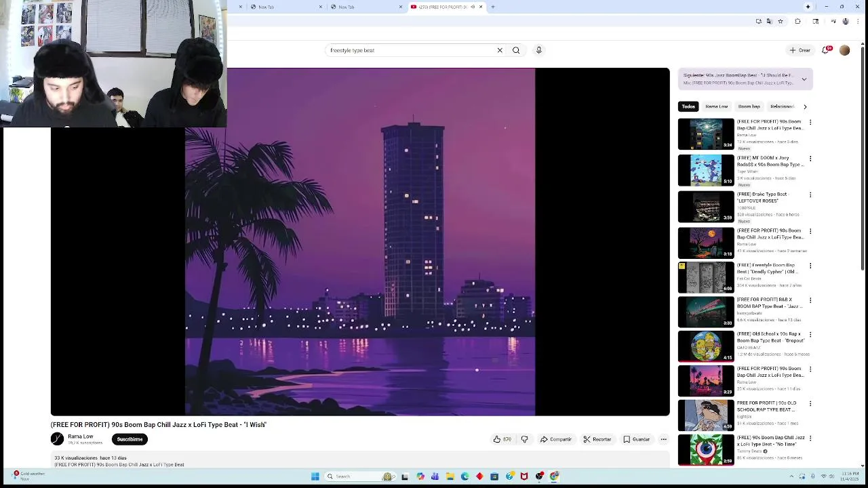Open Chrome three-dot menu
The height and width of the screenshot is (488, 868).
[x=856, y=22]
